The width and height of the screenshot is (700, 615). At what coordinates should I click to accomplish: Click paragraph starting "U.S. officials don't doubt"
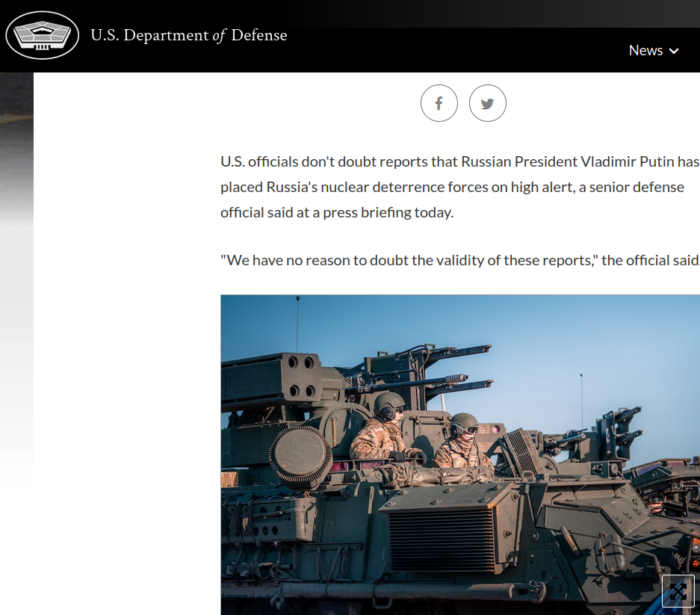click(460, 187)
